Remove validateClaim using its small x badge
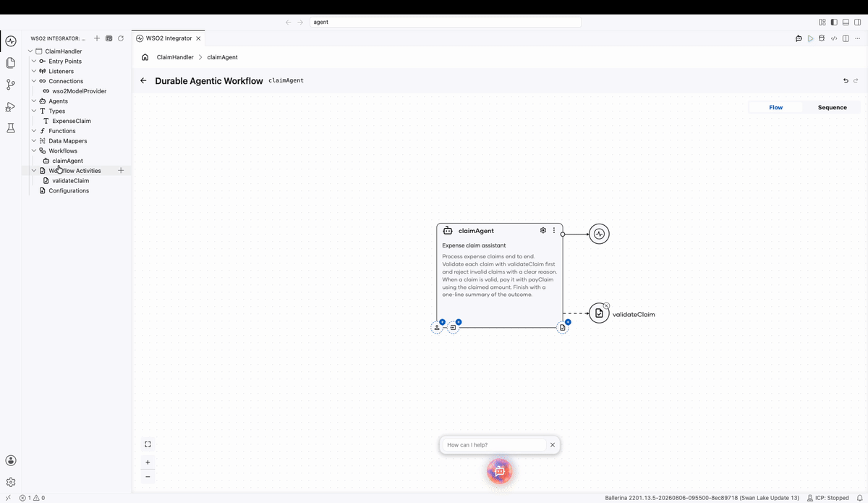The height and width of the screenshot is (503, 868). click(x=606, y=305)
